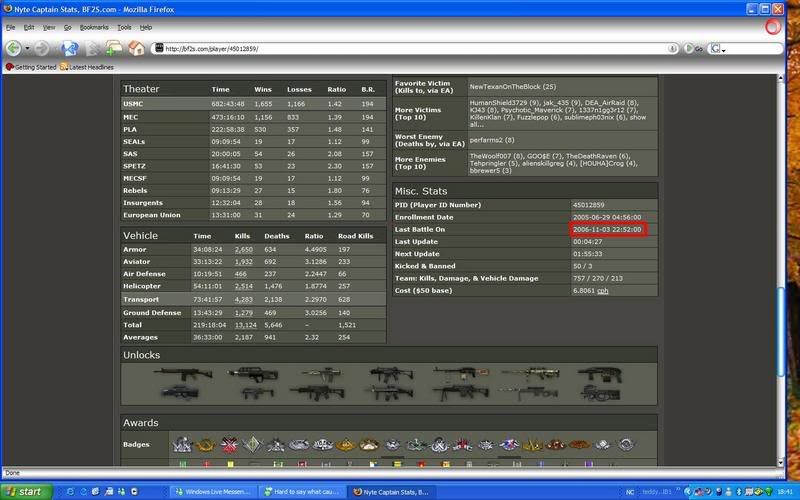The width and height of the screenshot is (800, 500).
Task: Click the last weapon in the Unlocks bottom row
Action: point(600,393)
